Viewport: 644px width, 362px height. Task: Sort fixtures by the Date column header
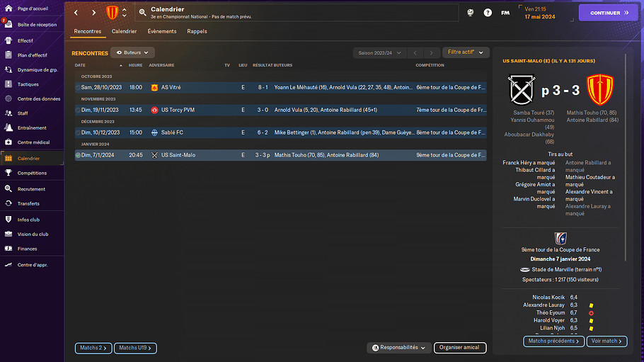coord(81,65)
